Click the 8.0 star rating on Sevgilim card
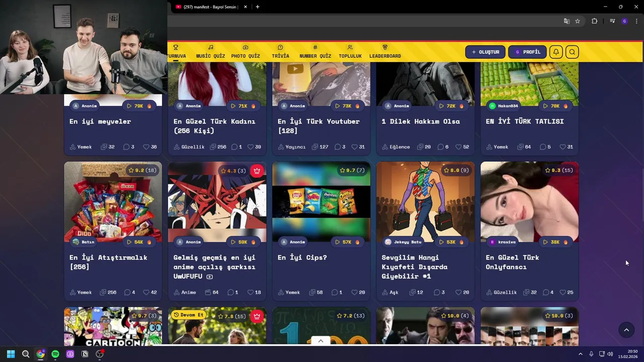This screenshot has width=644, height=362. pyautogui.click(x=456, y=170)
